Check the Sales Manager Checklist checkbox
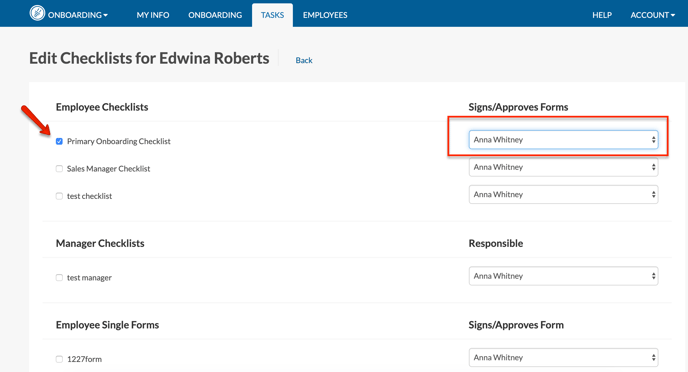The image size is (688, 372). 59,168
